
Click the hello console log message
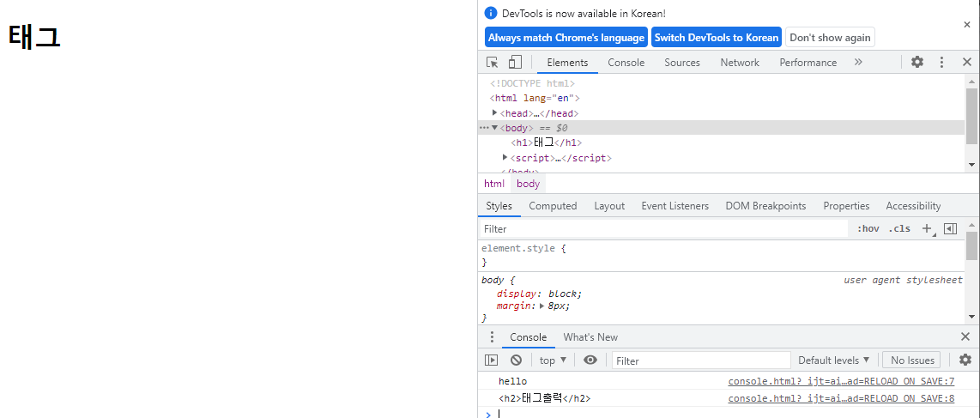click(x=512, y=381)
